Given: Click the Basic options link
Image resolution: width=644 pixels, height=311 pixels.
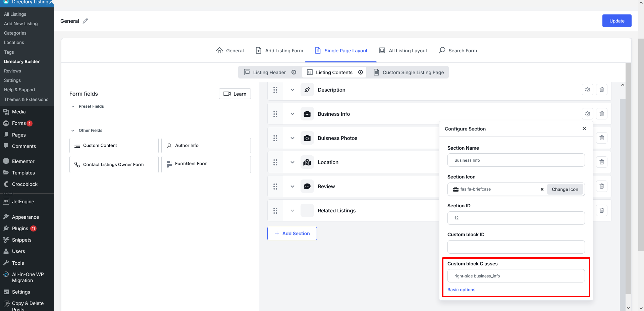Looking at the screenshot, I should coord(461,290).
